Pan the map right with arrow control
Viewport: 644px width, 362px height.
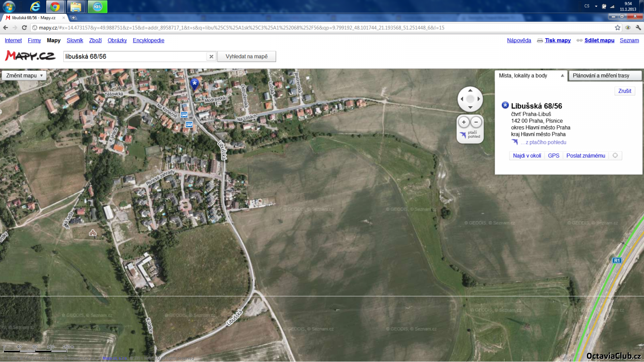pos(479,99)
